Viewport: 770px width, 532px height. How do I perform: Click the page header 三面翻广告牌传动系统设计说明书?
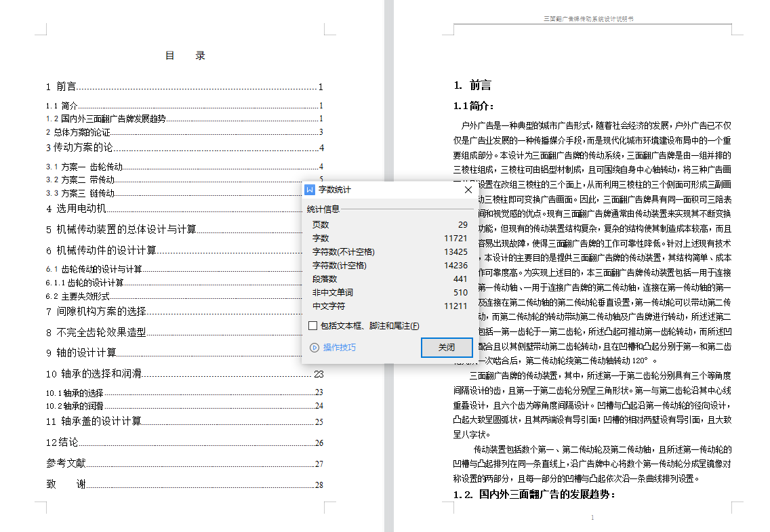[589, 20]
